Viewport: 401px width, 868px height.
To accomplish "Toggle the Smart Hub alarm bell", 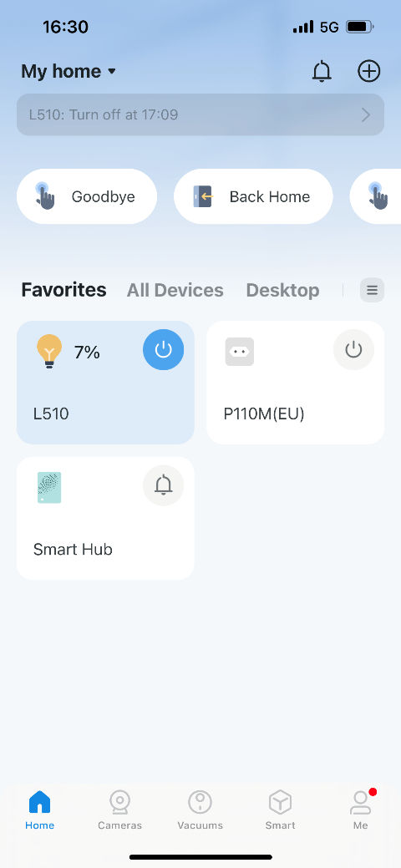I will 164,485.
